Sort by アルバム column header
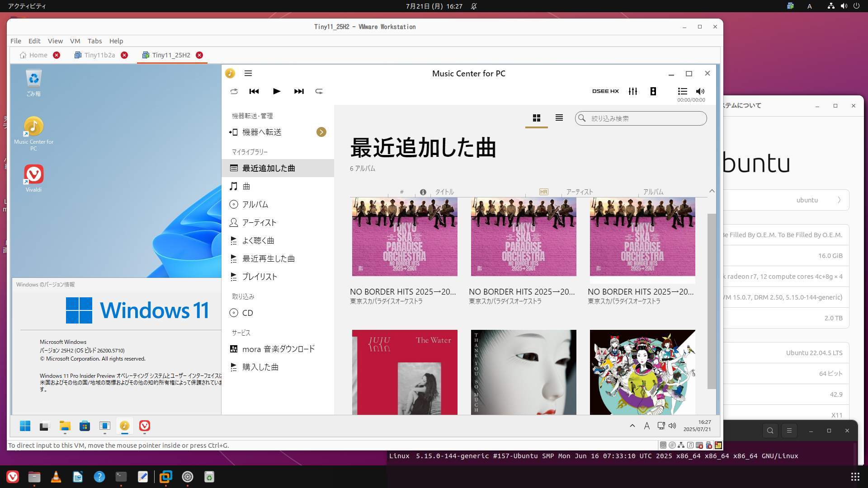This screenshot has height=488, width=868. coord(653,192)
